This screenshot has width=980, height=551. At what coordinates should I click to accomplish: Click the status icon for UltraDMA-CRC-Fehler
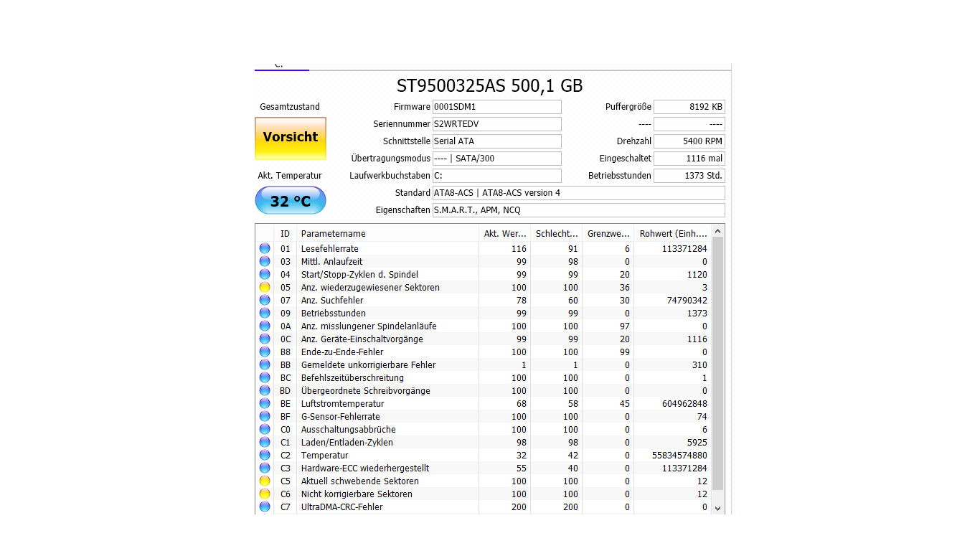point(265,507)
